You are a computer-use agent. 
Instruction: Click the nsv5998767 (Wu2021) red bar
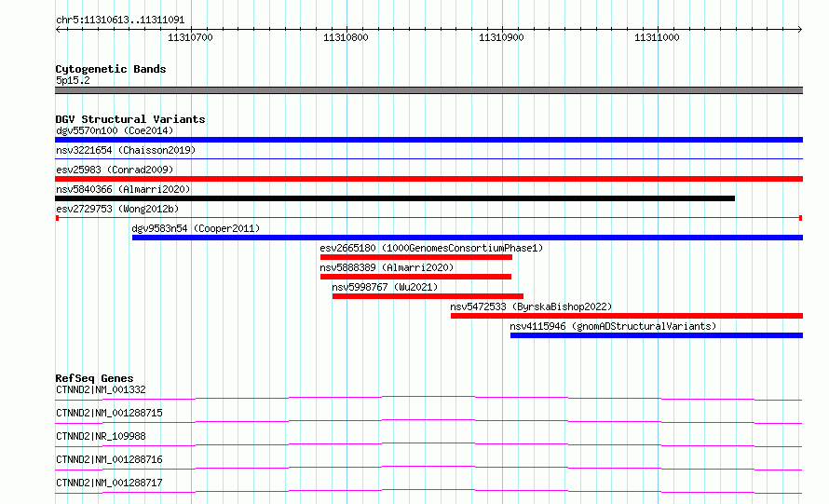(x=428, y=296)
